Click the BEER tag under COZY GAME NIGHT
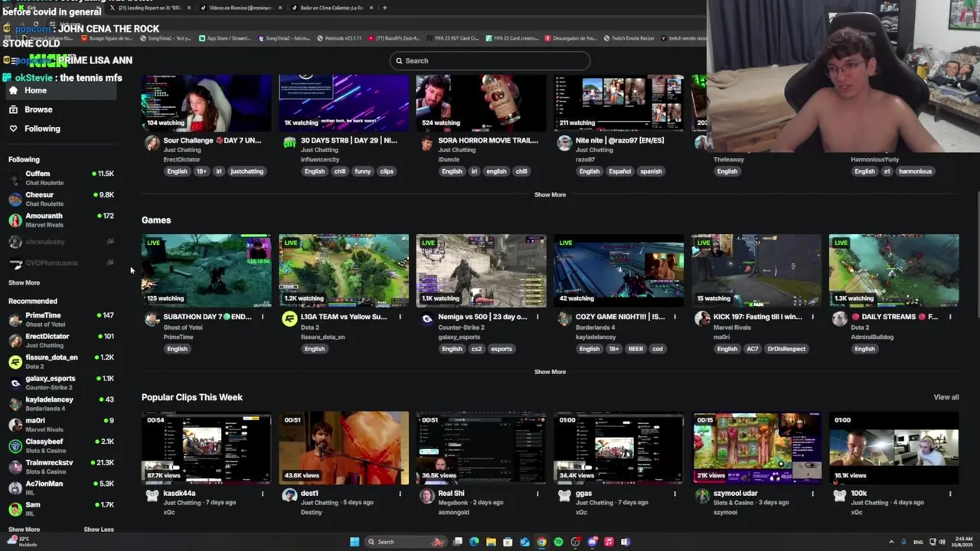This screenshot has width=980, height=551. coord(635,349)
